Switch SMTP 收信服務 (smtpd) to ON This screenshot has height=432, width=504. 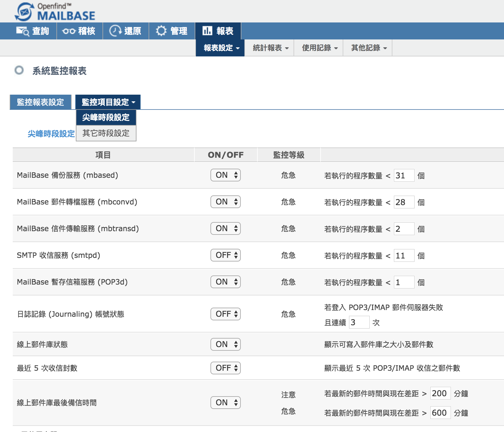(225, 255)
